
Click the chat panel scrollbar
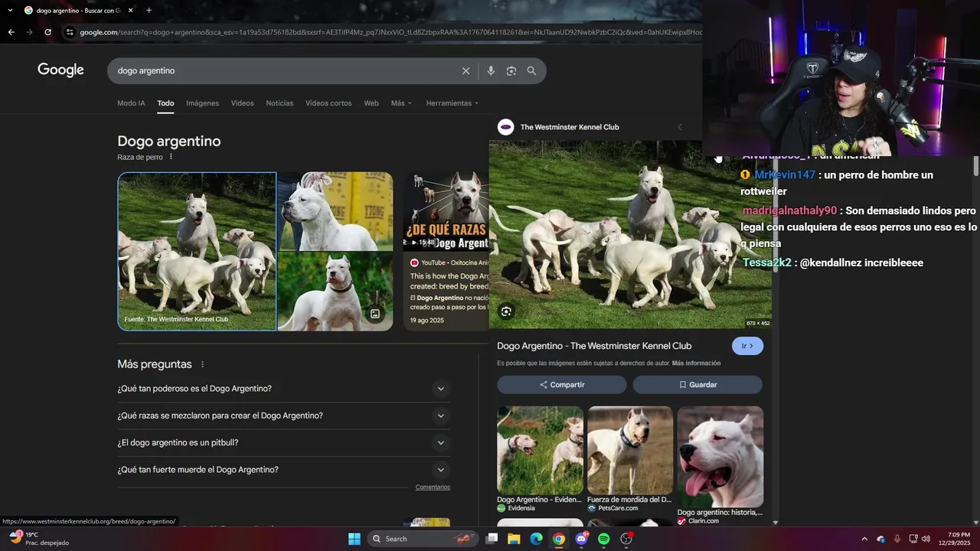(x=976, y=165)
